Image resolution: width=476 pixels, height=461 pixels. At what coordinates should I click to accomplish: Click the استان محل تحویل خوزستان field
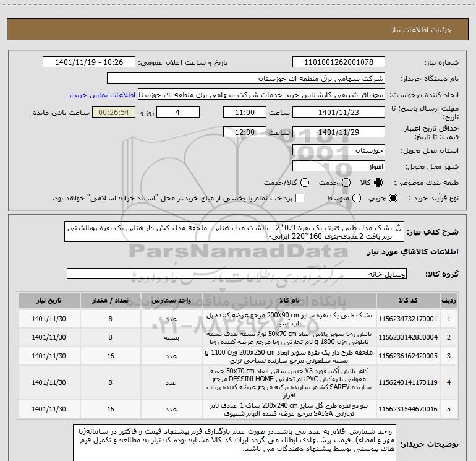click(x=339, y=150)
